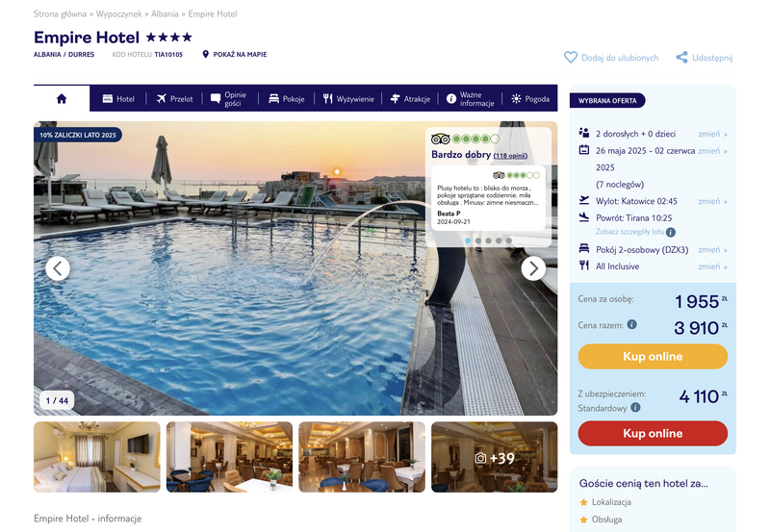
Task: Change board via zmień by All Inclusive
Action: coord(712,266)
